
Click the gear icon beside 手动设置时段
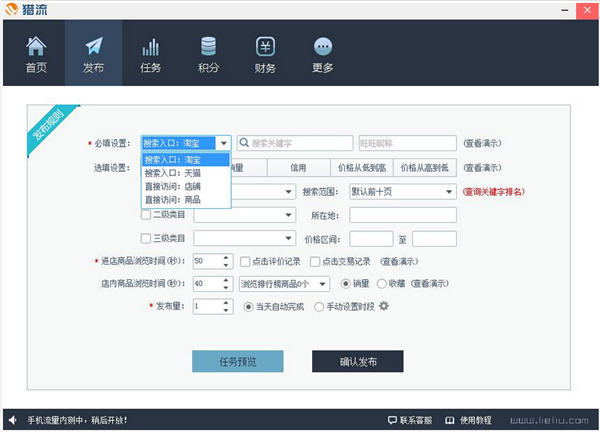384,306
